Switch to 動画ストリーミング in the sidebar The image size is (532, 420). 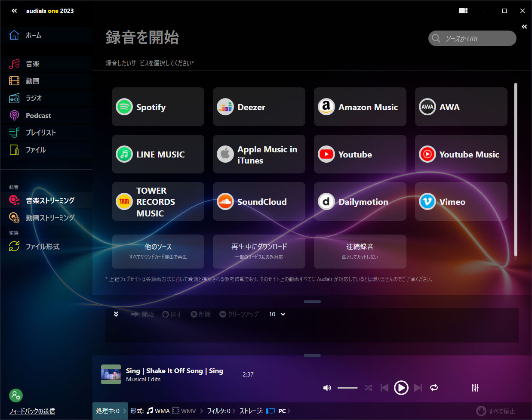pyautogui.click(x=49, y=218)
